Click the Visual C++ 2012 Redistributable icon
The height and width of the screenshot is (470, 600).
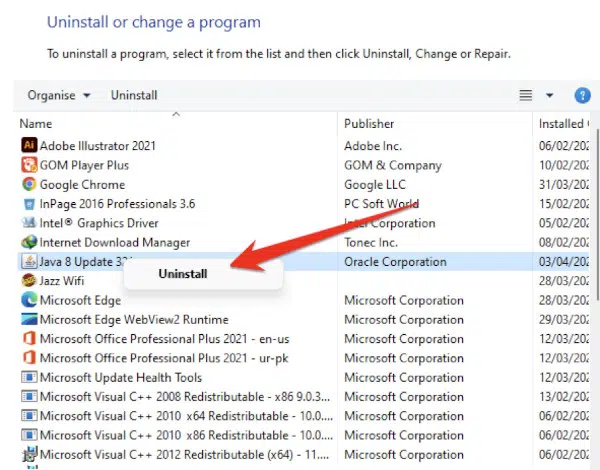point(29,454)
